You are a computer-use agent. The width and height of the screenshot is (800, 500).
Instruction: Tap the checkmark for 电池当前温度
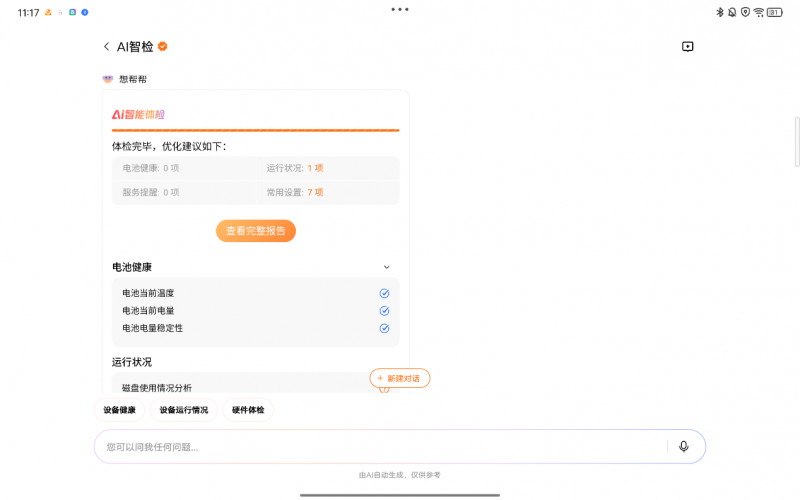384,293
